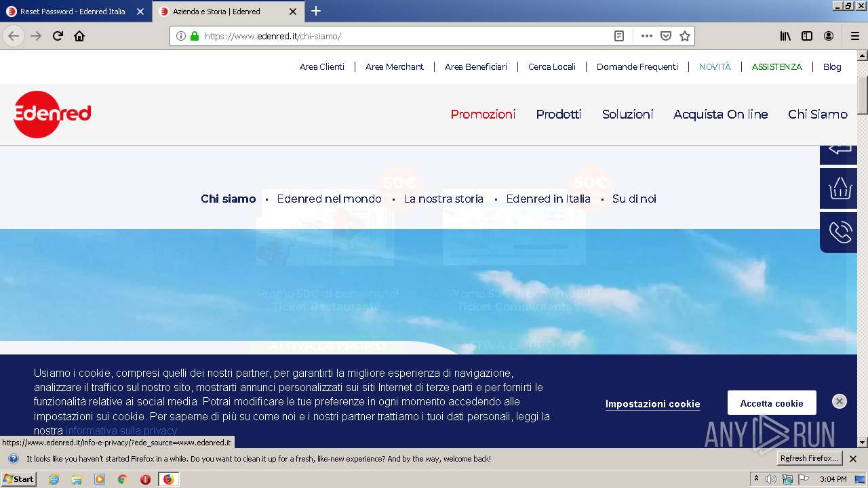Open the volume tray icon
This screenshot has width=868, height=488.
(x=771, y=479)
